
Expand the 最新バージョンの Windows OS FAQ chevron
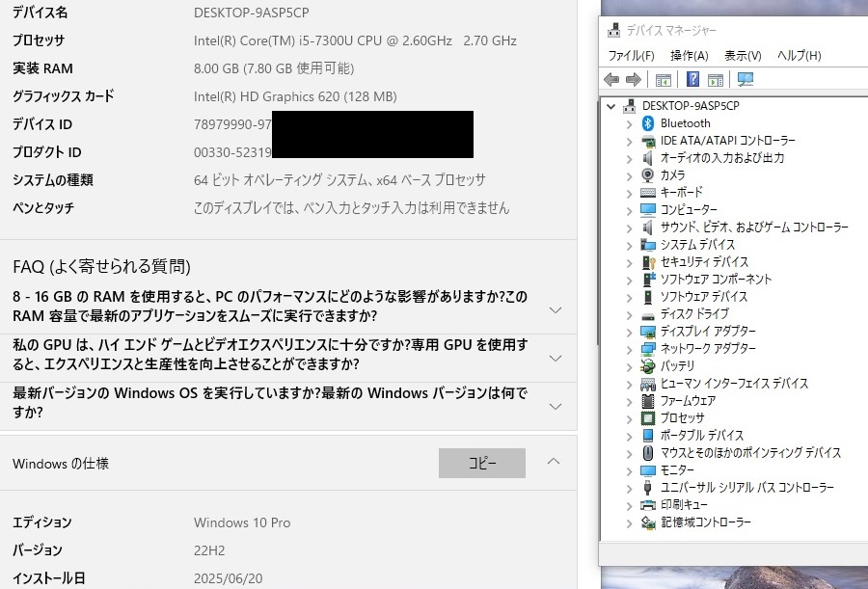555,406
